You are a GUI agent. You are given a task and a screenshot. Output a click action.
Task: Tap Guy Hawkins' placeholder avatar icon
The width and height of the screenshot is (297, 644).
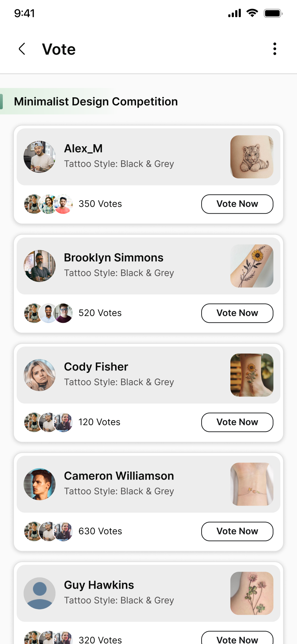pos(40,593)
